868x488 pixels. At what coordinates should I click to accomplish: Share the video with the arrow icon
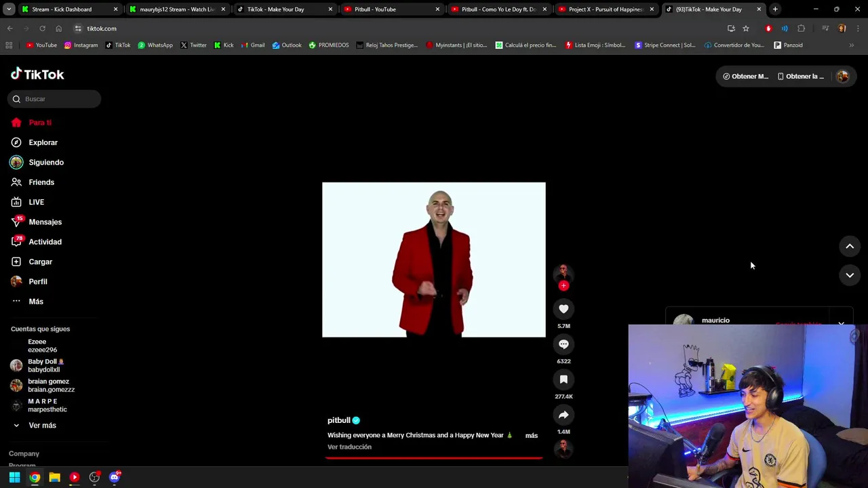coord(564,415)
